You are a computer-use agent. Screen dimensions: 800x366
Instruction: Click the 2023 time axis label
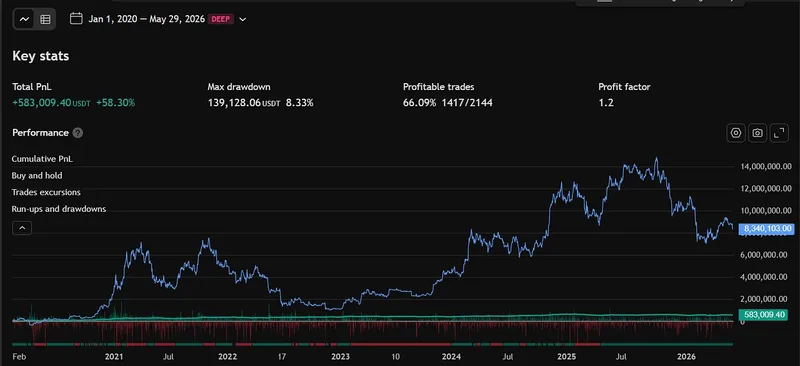point(339,356)
